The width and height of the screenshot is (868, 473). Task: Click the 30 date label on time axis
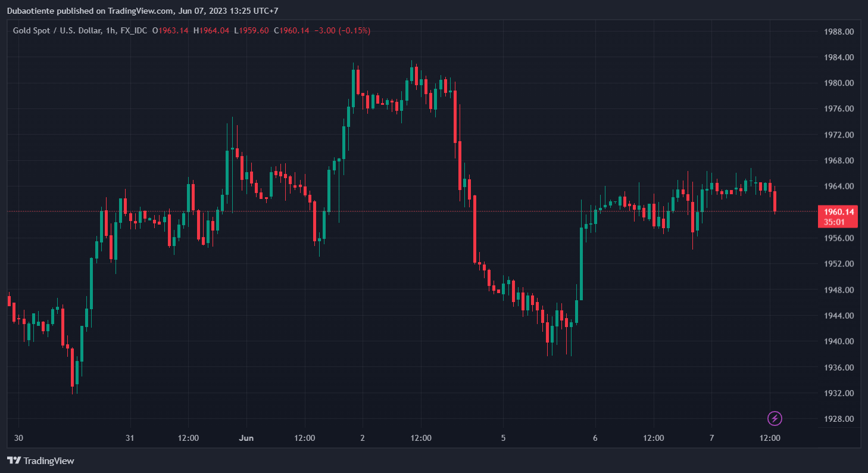(18, 438)
